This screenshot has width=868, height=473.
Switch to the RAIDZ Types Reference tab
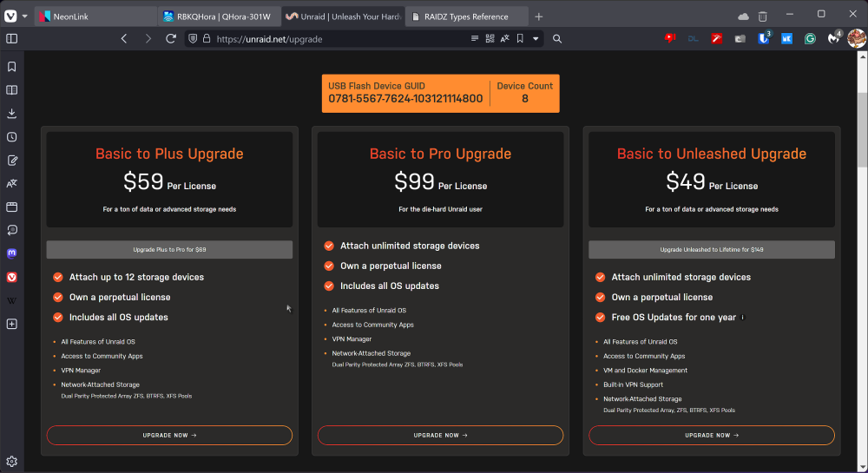[x=467, y=16]
